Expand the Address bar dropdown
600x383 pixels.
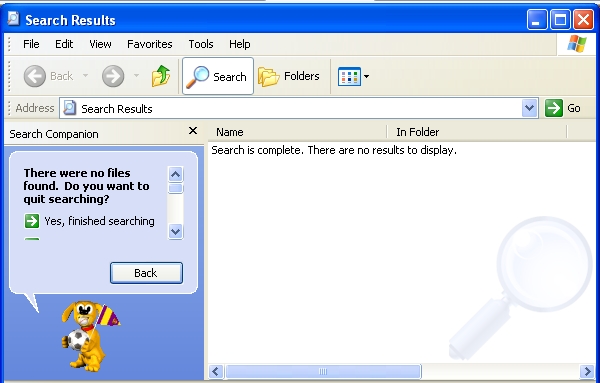coord(530,108)
